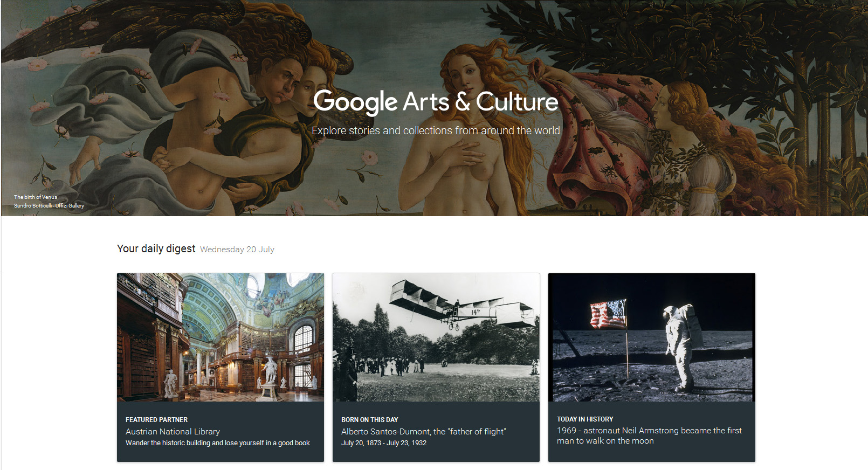Open the 'Austrian National Library' title link
868x470 pixels.
[x=173, y=432]
